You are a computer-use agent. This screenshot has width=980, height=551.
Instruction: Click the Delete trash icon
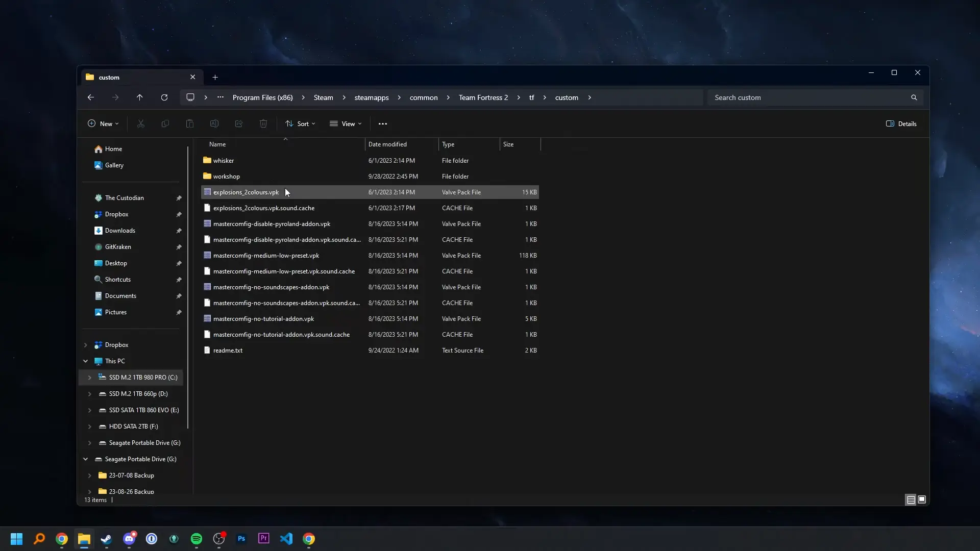pos(263,124)
